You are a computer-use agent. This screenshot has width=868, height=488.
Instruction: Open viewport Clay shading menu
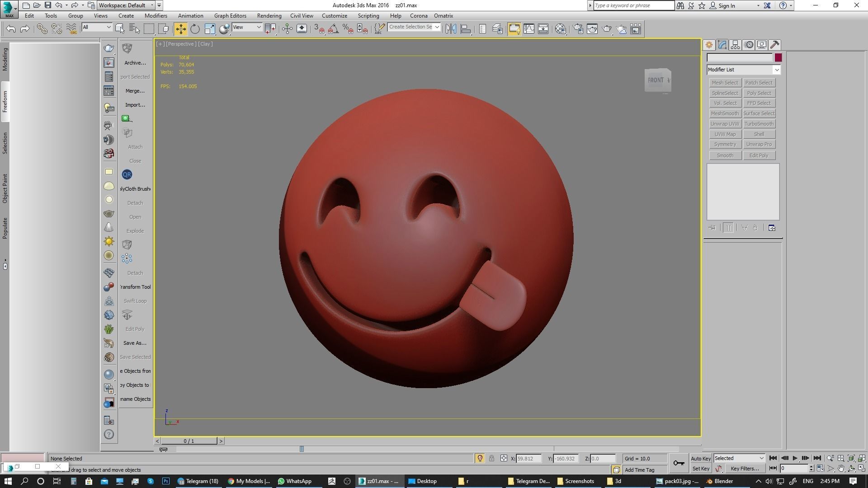pos(205,44)
